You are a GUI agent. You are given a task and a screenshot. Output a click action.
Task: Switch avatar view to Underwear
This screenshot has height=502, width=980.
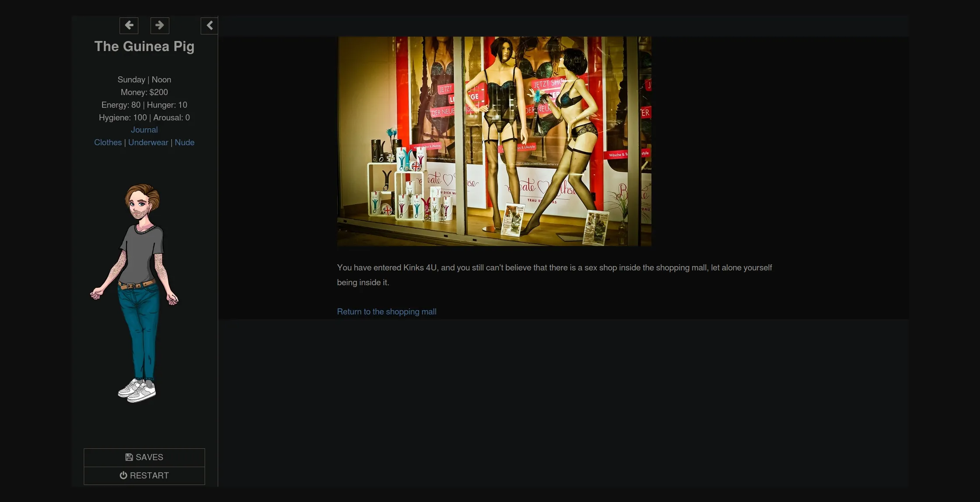tap(148, 142)
